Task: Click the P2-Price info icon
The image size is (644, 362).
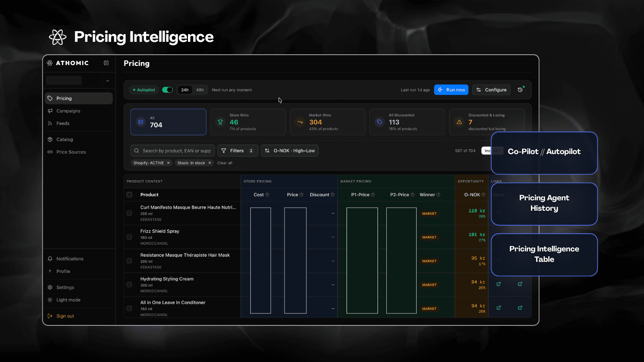Action: pos(413,195)
